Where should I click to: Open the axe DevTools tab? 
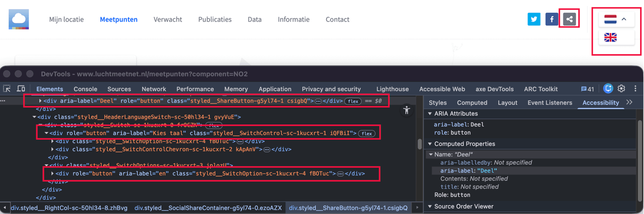(495, 89)
